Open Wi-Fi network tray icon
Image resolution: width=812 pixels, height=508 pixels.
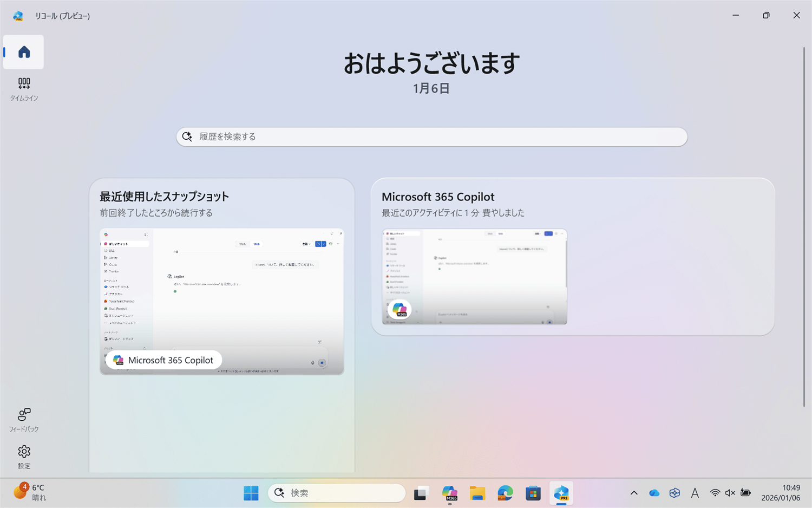pyautogui.click(x=715, y=493)
